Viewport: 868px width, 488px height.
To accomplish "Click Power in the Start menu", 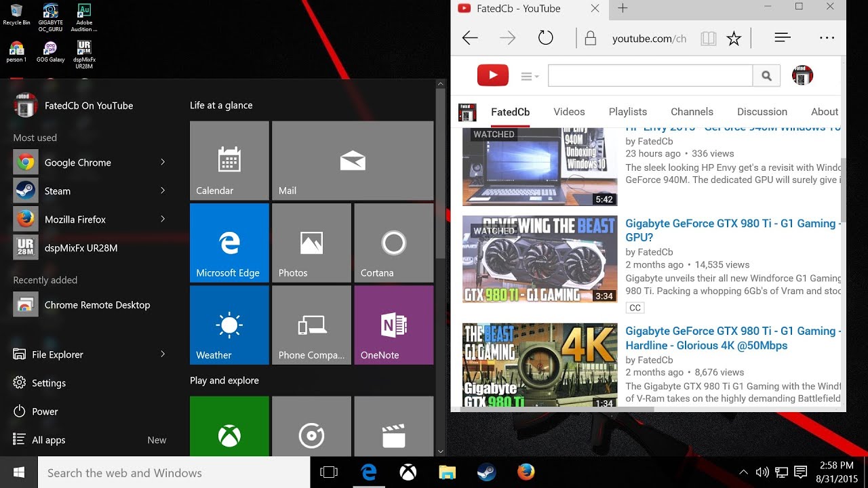I will point(45,411).
